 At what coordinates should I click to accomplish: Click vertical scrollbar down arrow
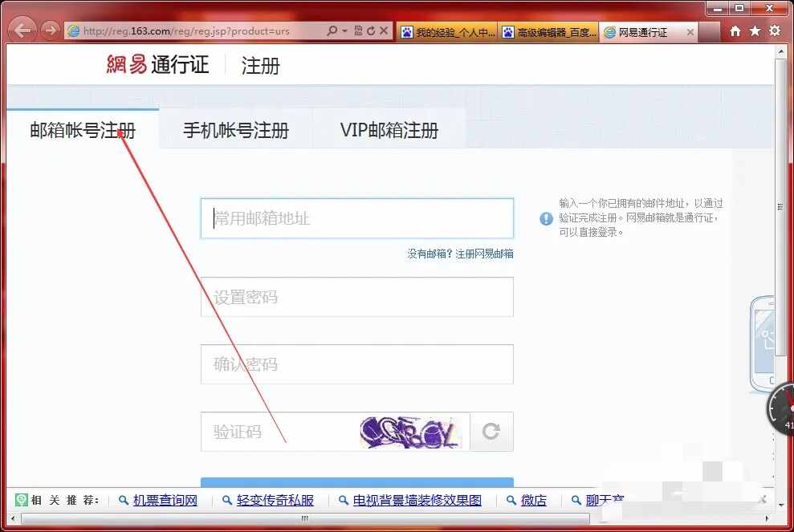tap(780, 505)
